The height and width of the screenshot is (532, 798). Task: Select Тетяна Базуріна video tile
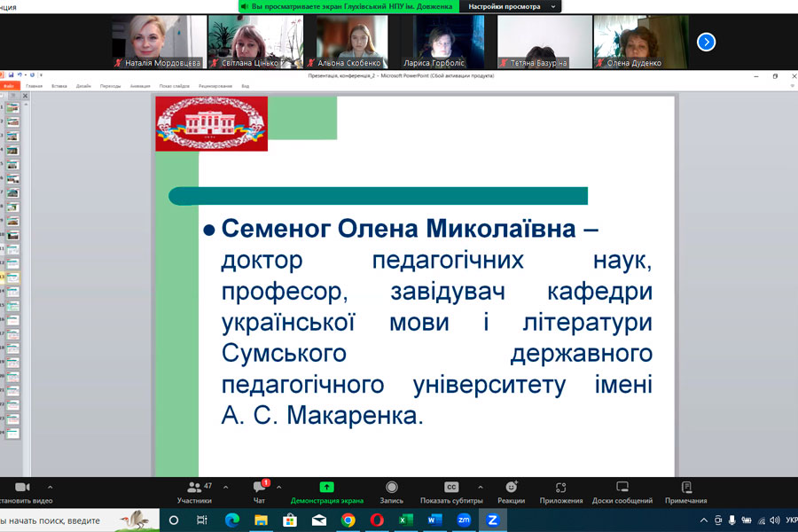tap(544, 42)
